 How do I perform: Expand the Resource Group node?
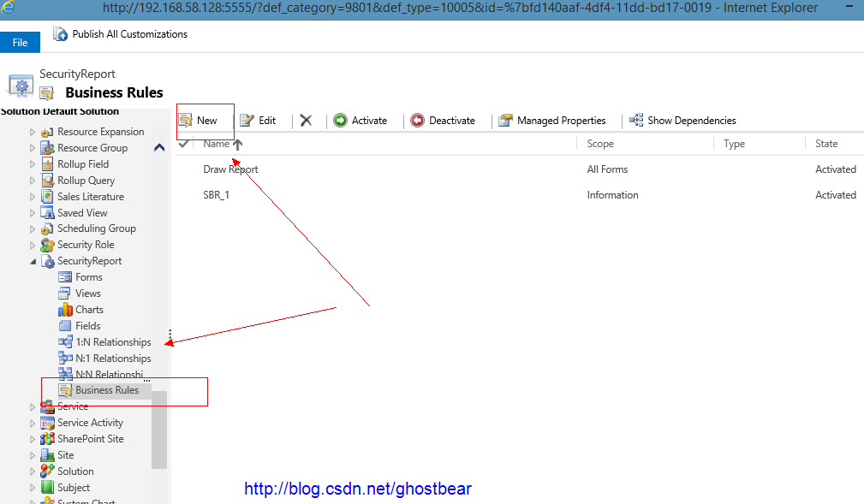32,148
